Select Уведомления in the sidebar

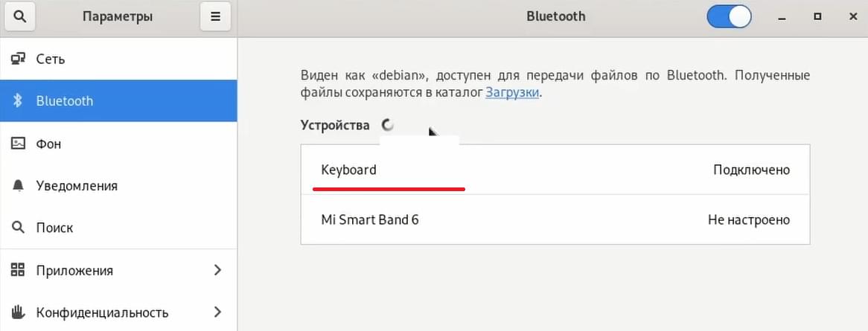pyautogui.click(x=118, y=186)
